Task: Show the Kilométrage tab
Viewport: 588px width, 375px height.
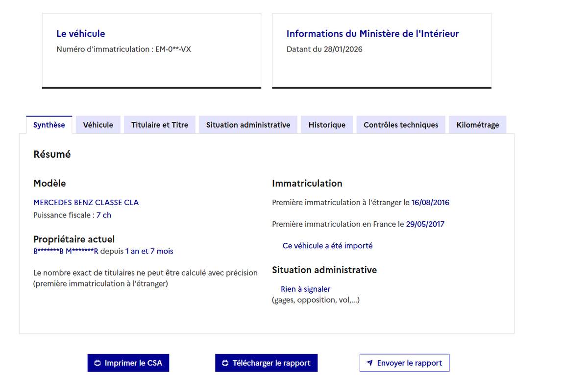Action: 478,125
